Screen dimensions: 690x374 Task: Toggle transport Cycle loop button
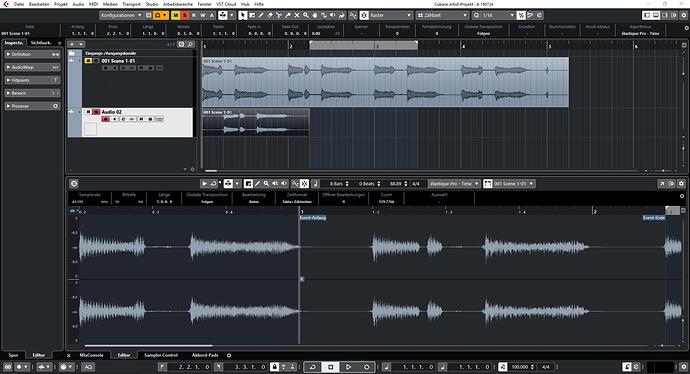312,367
